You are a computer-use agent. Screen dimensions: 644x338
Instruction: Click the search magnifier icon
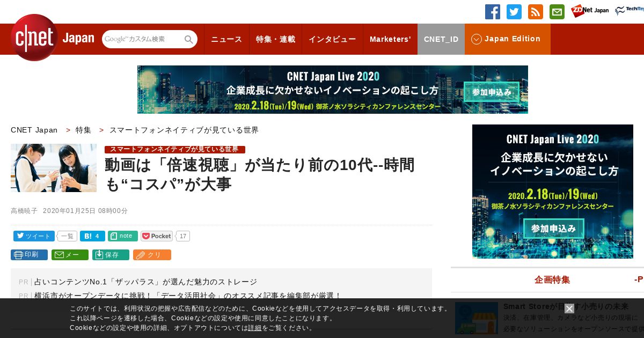pyautogui.click(x=189, y=39)
